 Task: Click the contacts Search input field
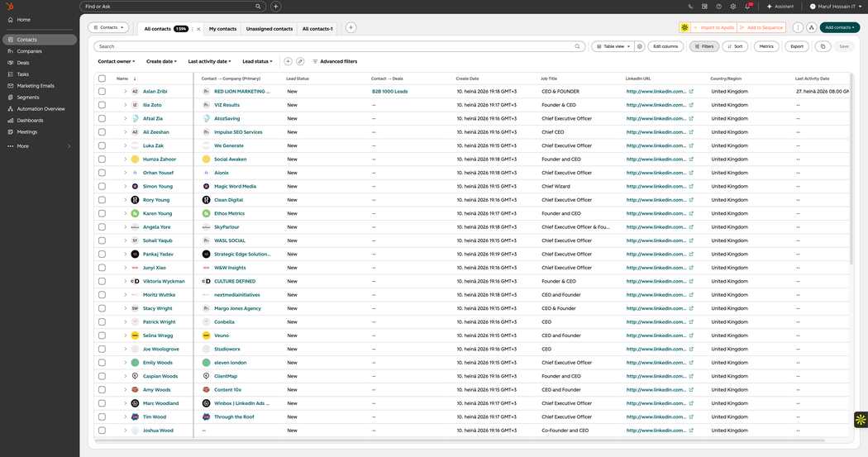[x=339, y=46]
